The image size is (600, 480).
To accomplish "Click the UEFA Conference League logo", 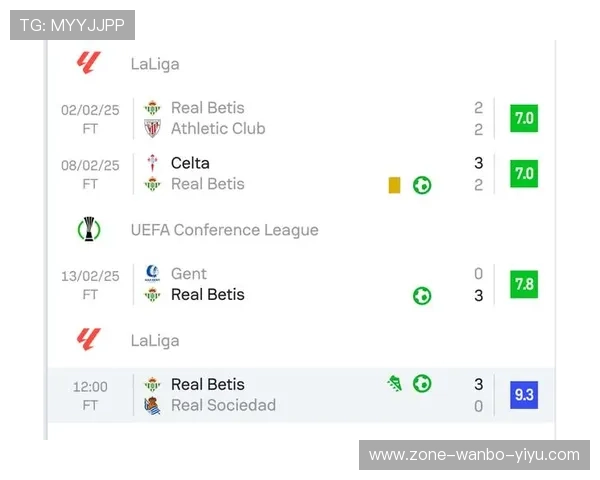I will [89, 230].
